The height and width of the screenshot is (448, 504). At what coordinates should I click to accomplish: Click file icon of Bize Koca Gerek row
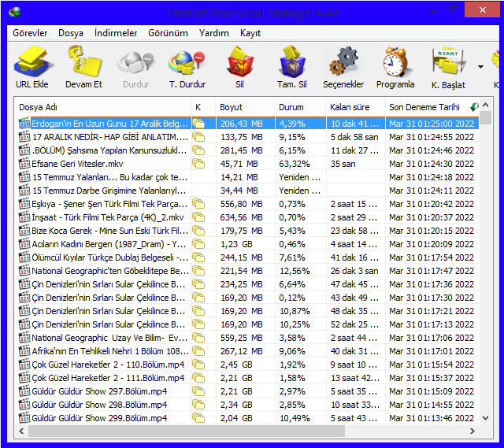pyautogui.click(x=24, y=231)
